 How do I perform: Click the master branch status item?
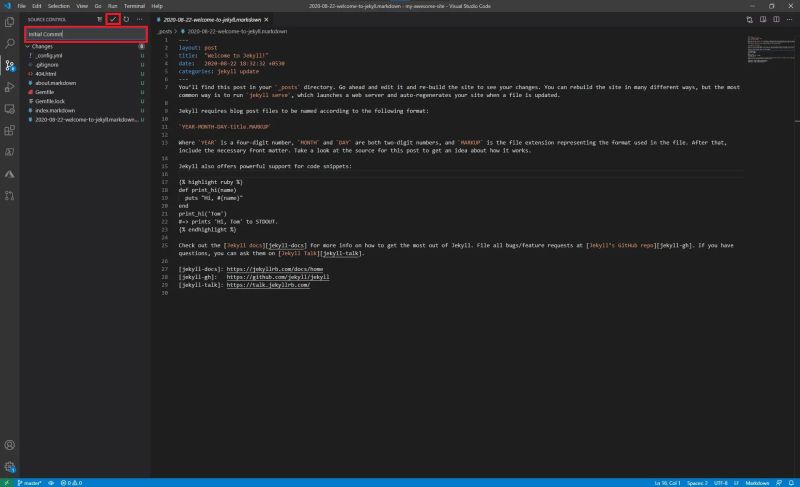30,482
